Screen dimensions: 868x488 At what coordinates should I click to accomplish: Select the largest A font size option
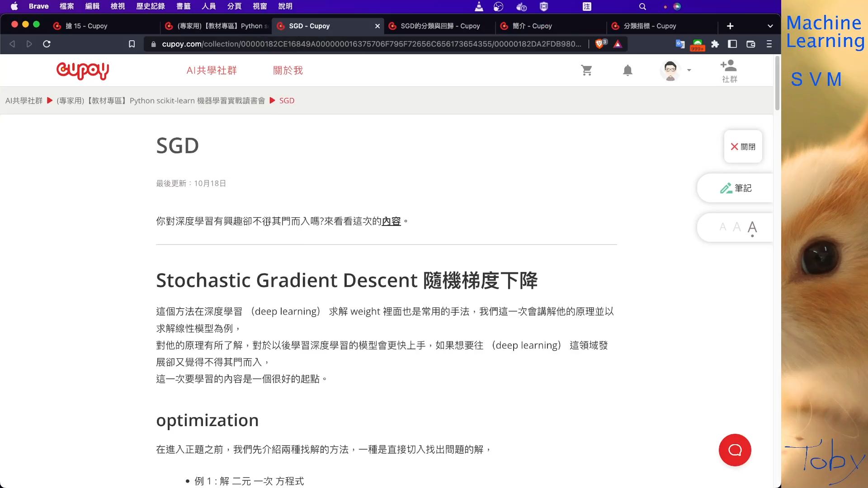[752, 228]
